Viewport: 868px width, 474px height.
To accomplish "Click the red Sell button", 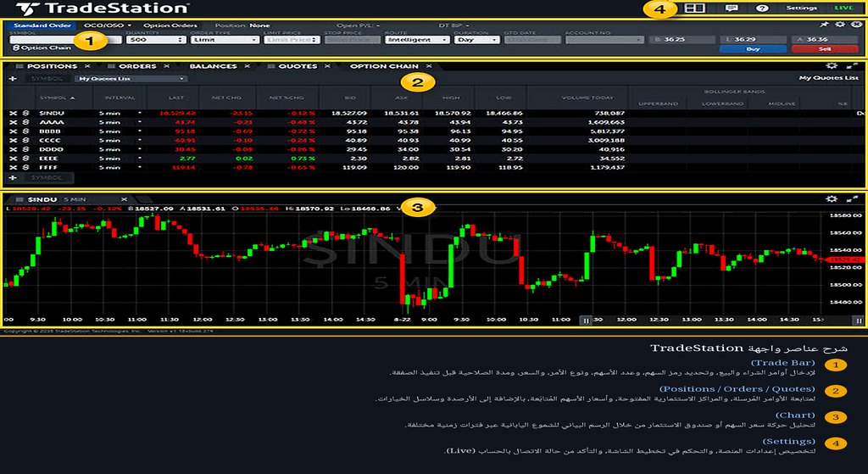I will tap(825, 48).
